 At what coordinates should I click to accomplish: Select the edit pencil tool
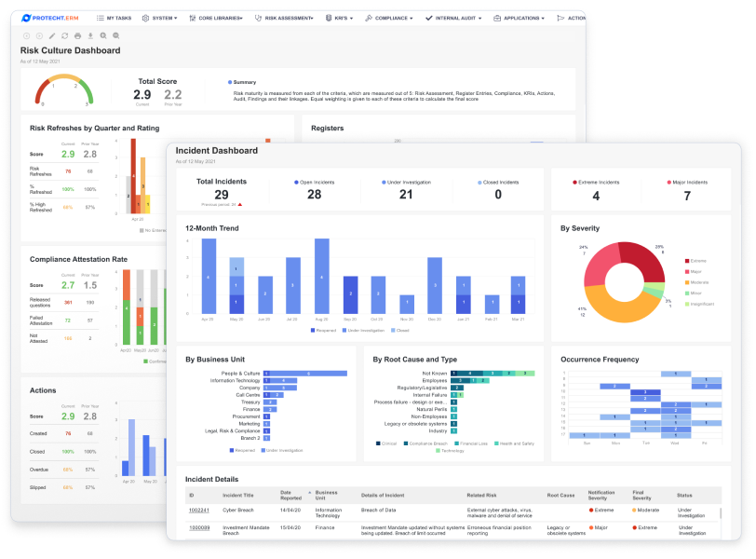(x=52, y=35)
